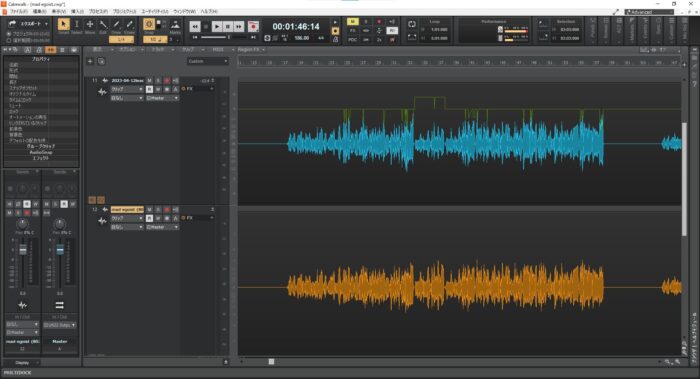The height and width of the screenshot is (379, 700).
Task: Select the Smart tool
Action: pyautogui.click(x=63, y=24)
